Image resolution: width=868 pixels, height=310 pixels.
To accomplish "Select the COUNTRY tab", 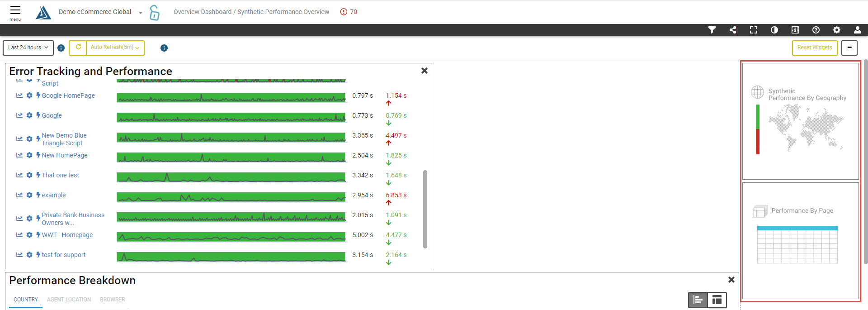I will [x=26, y=300].
